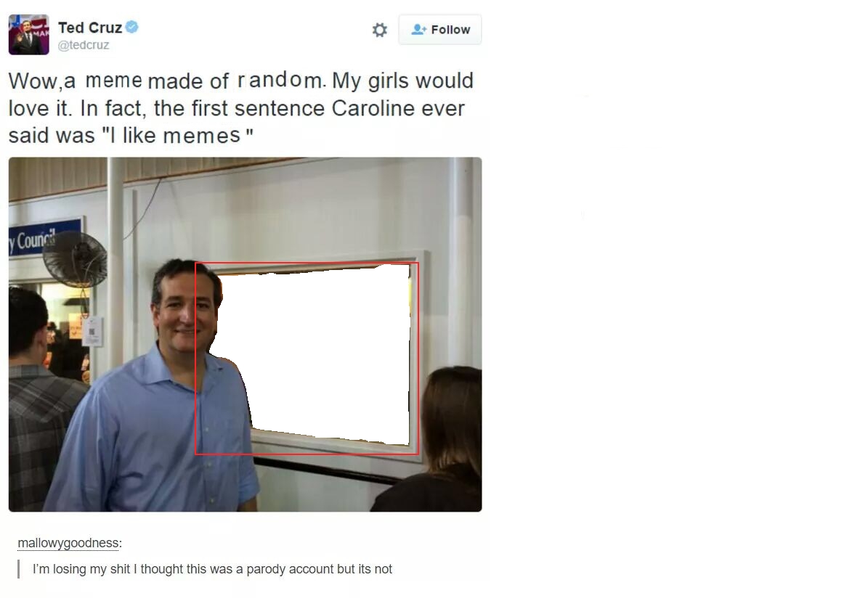Click the tweet text starting "Wow, a meme"

241,108
